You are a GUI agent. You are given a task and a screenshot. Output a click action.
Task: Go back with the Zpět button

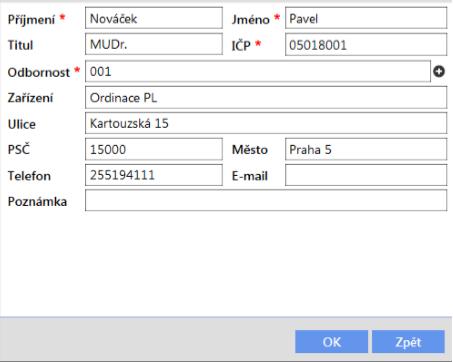408,342
